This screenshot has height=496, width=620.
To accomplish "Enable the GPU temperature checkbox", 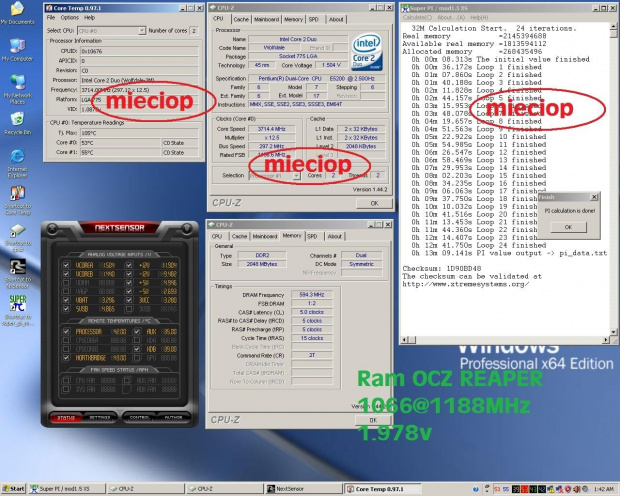I will [x=137, y=358].
